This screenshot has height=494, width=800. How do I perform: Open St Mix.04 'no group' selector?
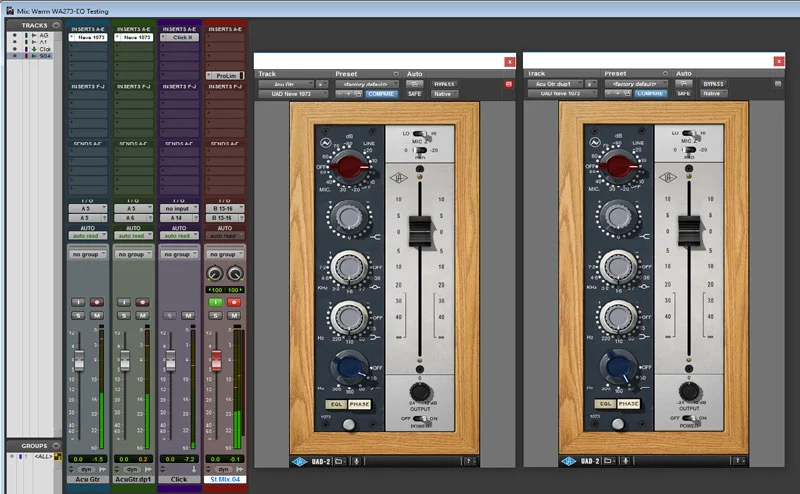[225, 254]
